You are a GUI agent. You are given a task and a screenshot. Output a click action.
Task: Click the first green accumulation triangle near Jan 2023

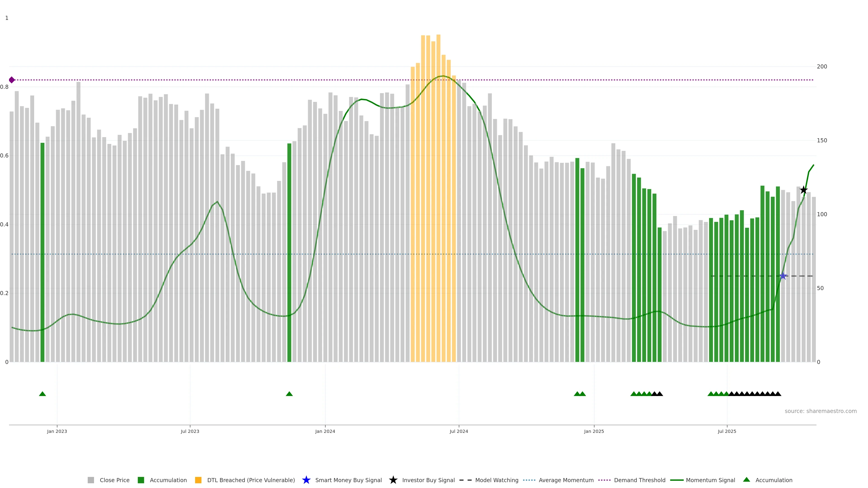pyautogui.click(x=42, y=394)
